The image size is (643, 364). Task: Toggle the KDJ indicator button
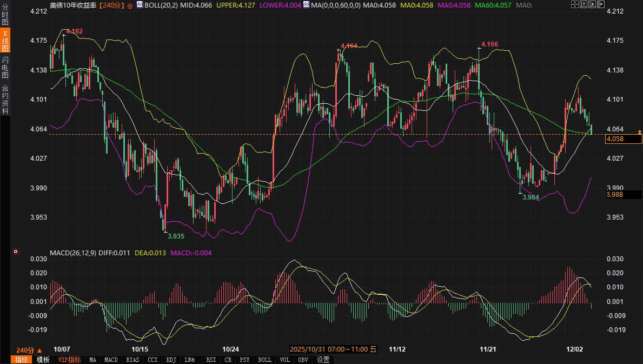(x=171, y=360)
